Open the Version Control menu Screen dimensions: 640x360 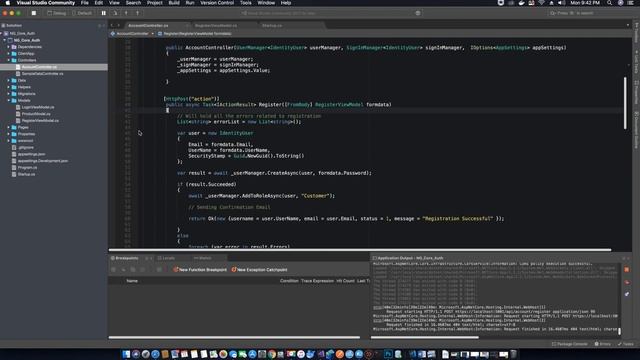pyautogui.click(x=217, y=3)
